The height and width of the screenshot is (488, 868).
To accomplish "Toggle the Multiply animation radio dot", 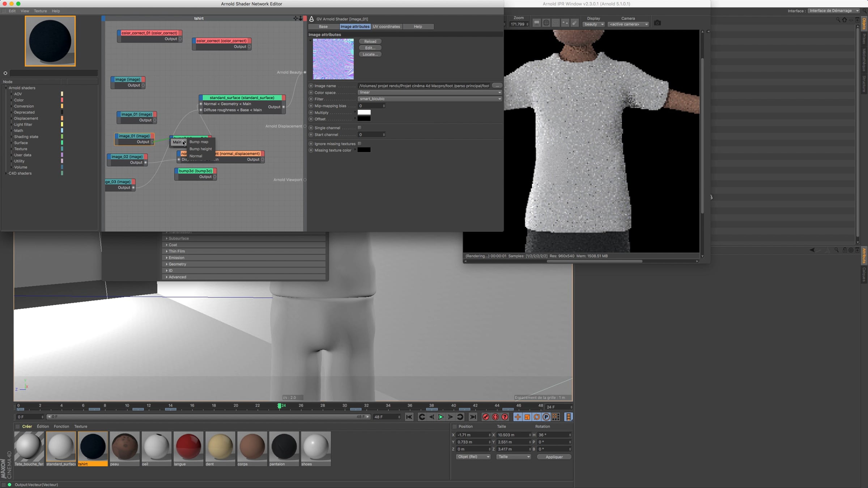I will coord(311,112).
